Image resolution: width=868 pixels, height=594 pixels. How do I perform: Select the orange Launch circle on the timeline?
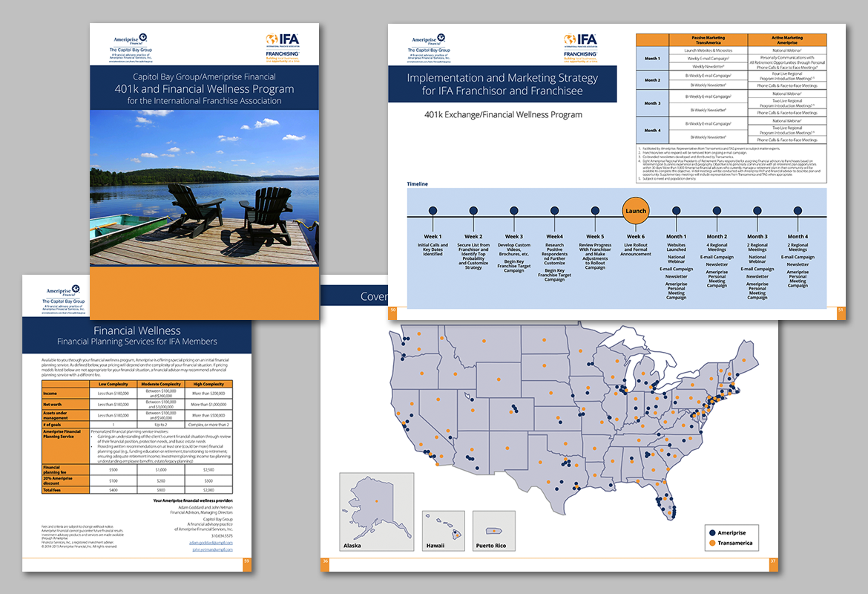click(x=636, y=211)
